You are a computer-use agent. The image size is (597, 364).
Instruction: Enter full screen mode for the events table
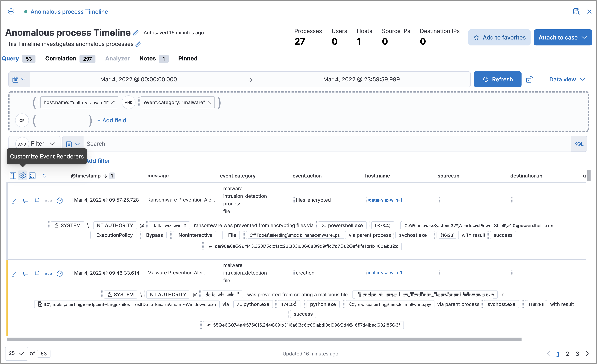pos(32,176)
